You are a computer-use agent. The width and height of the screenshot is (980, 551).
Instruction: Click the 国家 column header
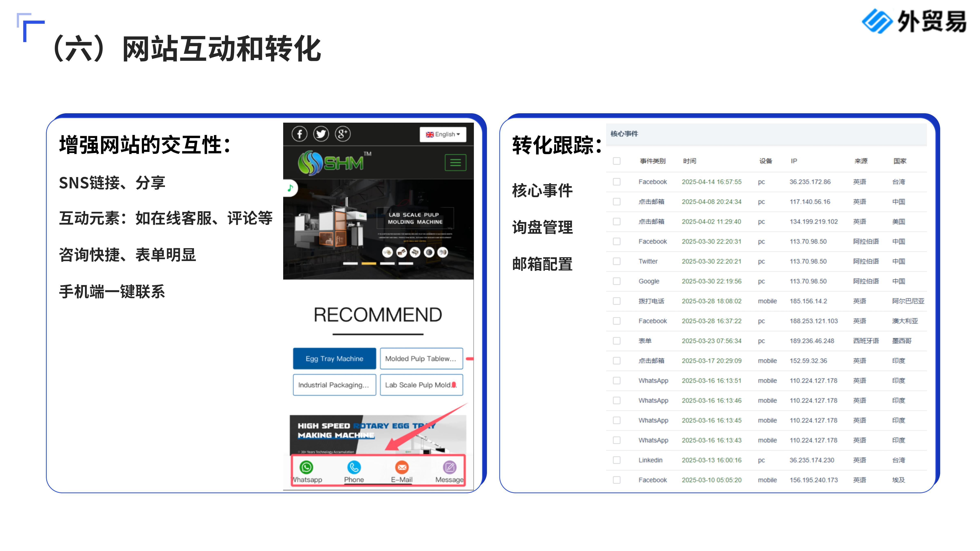tap(900, 161)
